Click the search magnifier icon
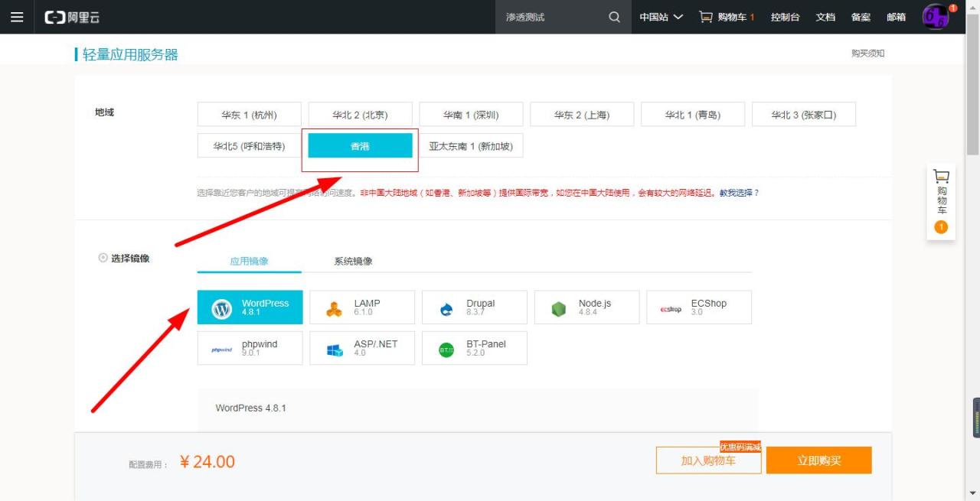This screenshot has height=501, width=980. pyautogui.click(x=614, y=17)
